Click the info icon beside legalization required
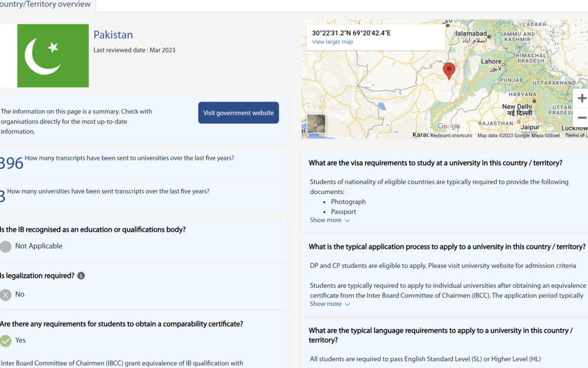The height and width of the screenshot is (368, 588). 81,276
